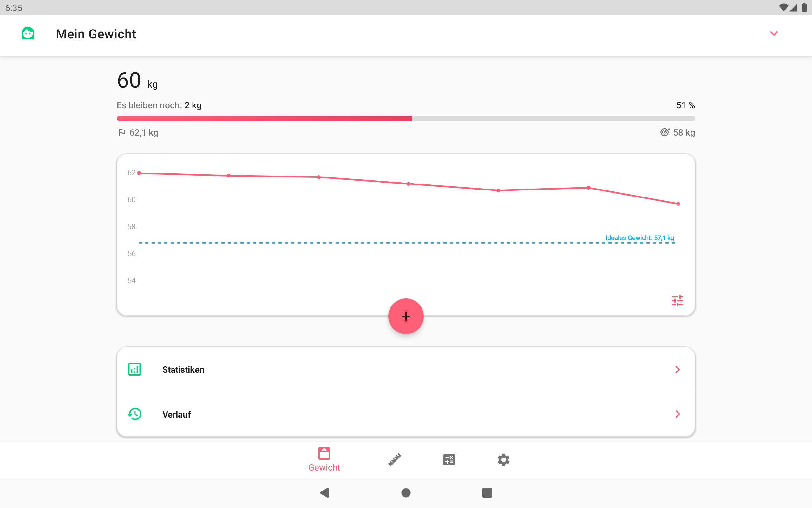Tap the Android recent apps button
Screen dimensions: 812x508
[x=487, y=492]
